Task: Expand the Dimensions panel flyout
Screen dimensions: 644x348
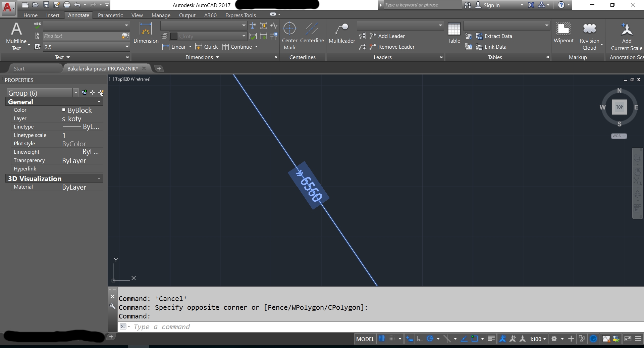Action: [x=202, y=57]
